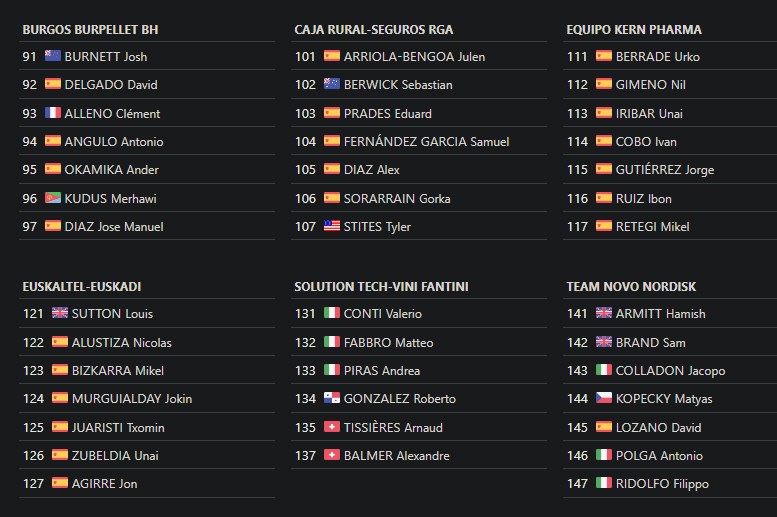Viewport: 777px width, 517px height.
Task: Click the Eritrean flag beside KUDUS Merhawi
Action: pyautogui.click(x=53, y=198)
